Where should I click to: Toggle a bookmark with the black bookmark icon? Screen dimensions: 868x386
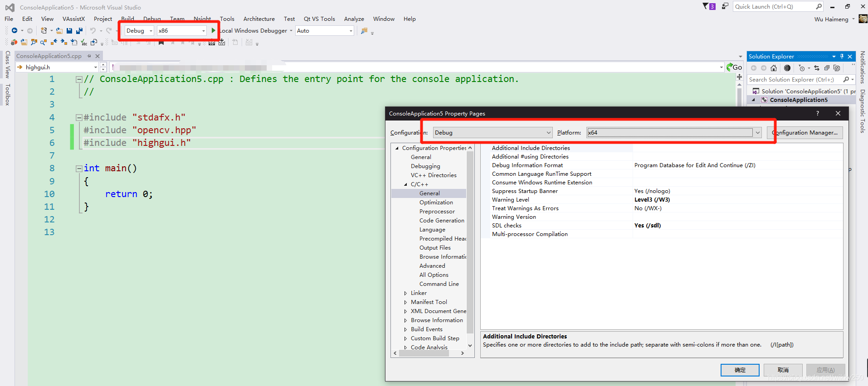point(161,43)
